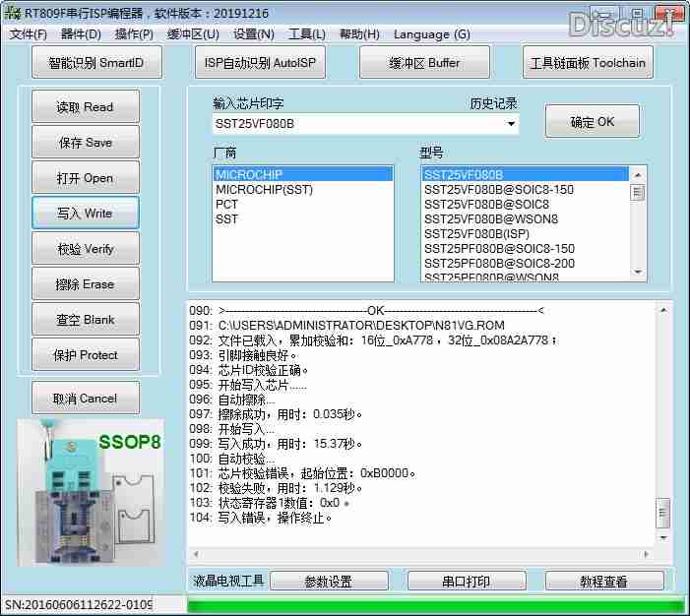Click log horizontal scroll left arrow
The height and width of the screenshot is (616, 690).
tap(196, 554)
